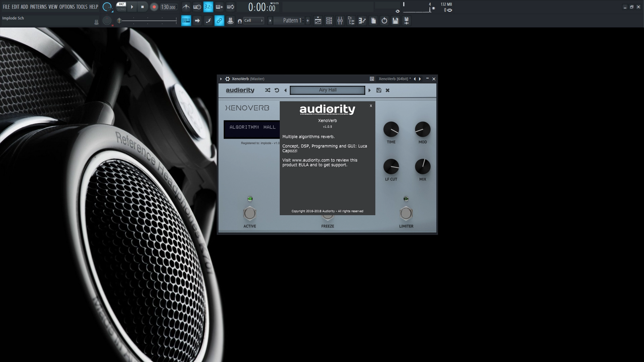Open the TOOLS menu
Screen dimensions: 644x362
(82, 7)
